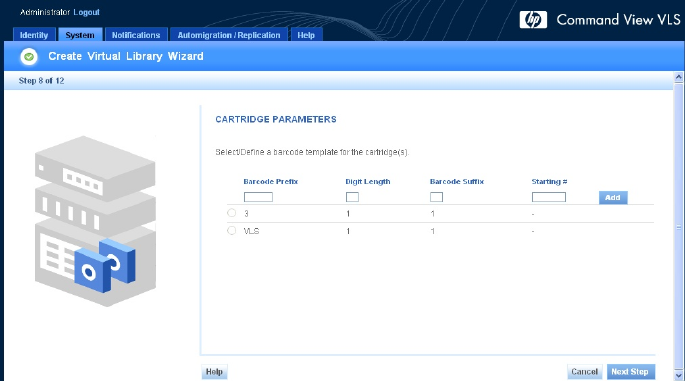Switch to the System tab
The image size is (685, 381).
point(80,35)
